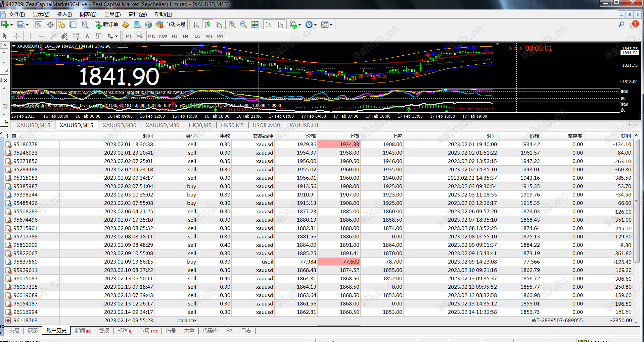Switch to H4 timeframe
Viewport: 644px width, 342px height.
point(185,36)
